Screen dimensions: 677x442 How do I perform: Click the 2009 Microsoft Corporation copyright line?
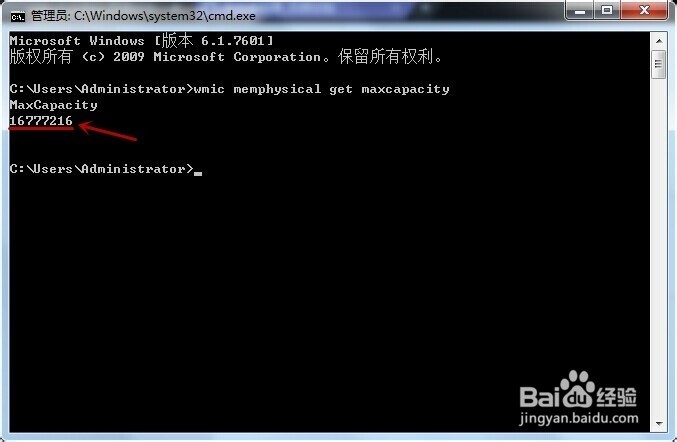pos(226,57)
